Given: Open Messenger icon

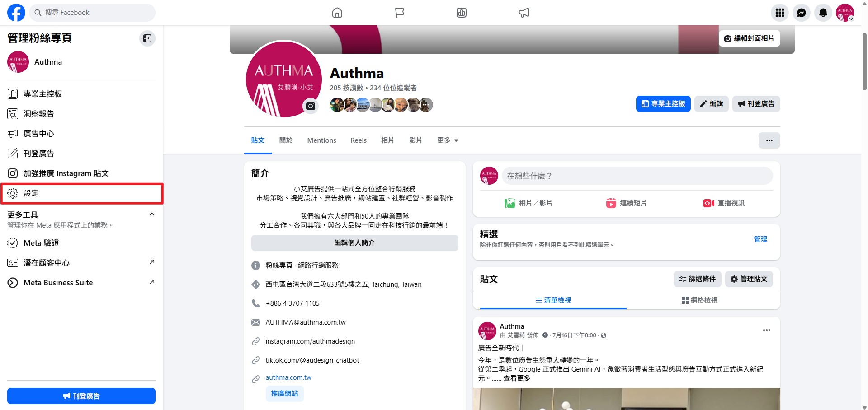Looking at the screenshot, I should [802, 13].
